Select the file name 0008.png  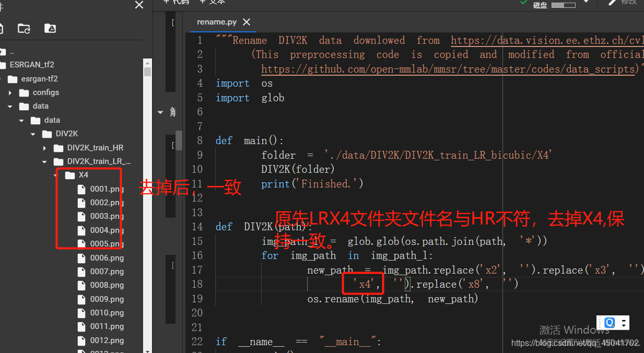point(107,285)
